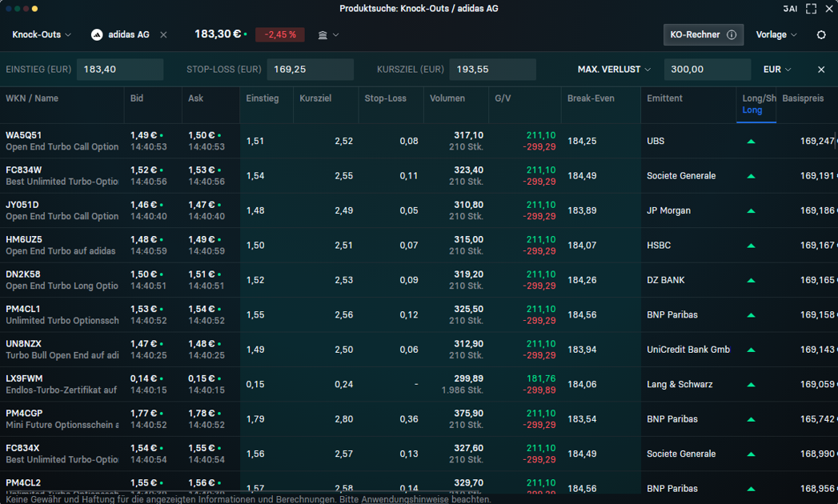Click the long arrow for UniCredit row
This screenshot has height=504, width=838.
(751, 350)
